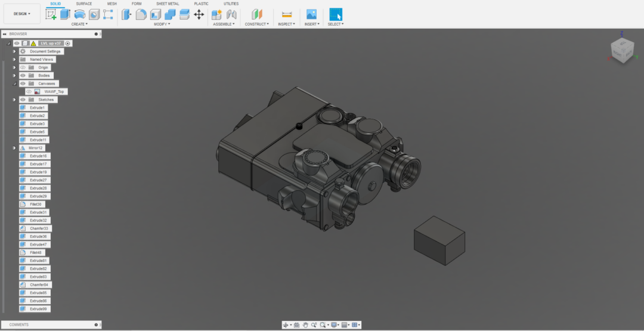Hide the Bodies folder with eye icon

23,76
